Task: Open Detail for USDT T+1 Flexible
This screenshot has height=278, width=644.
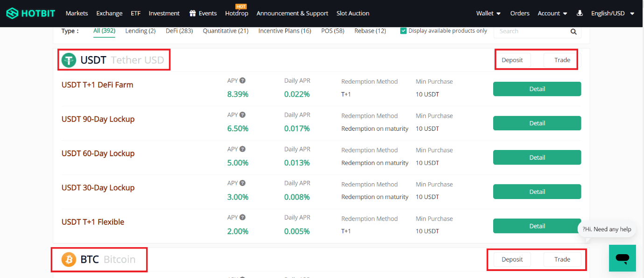Action: (537, 226)
